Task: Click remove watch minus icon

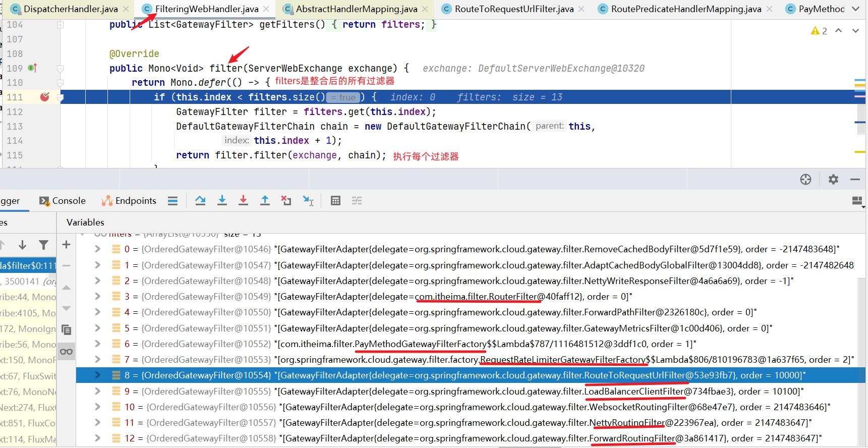Action: (x=66, y=265)
